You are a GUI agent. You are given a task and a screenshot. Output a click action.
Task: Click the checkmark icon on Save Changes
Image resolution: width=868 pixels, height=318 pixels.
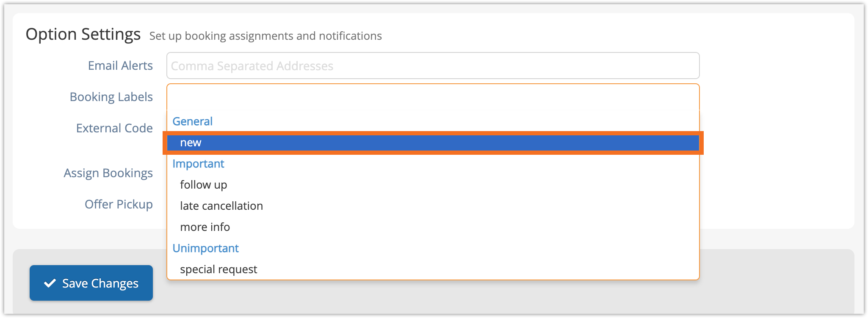coord(50,283)
